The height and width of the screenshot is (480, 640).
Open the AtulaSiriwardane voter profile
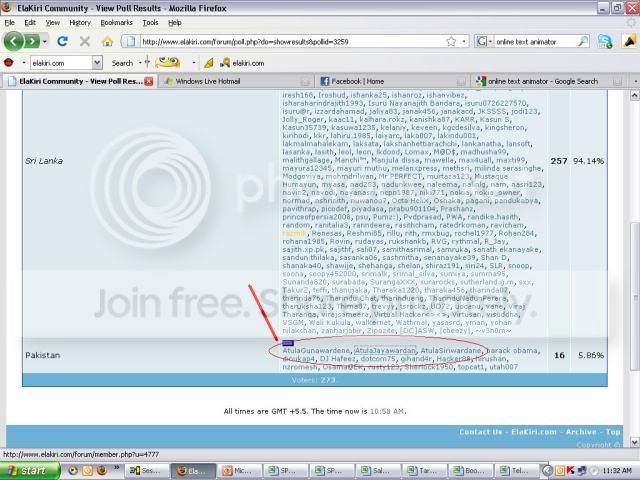click(x=451, y=351)
